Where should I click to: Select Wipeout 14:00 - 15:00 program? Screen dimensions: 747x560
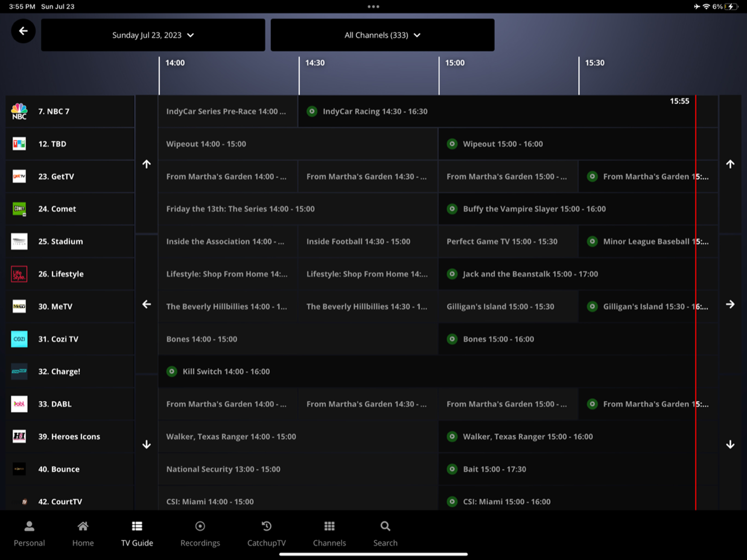tap(298, 144)
